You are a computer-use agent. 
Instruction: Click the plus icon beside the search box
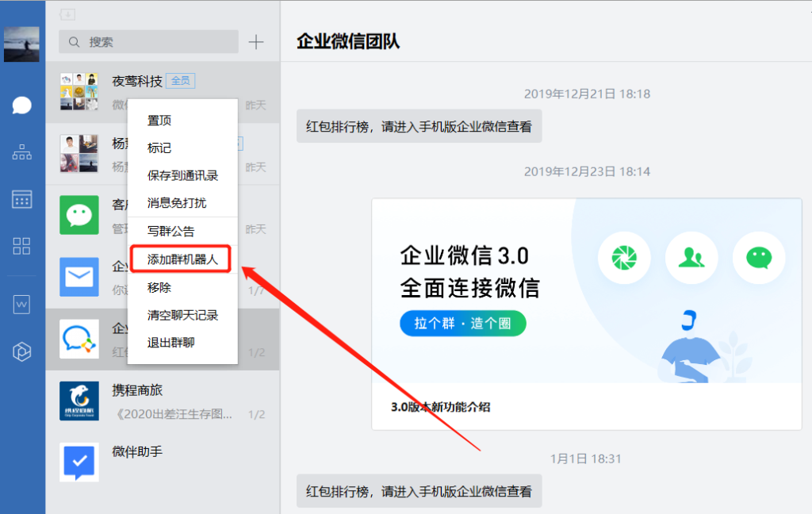pos(256,42)
